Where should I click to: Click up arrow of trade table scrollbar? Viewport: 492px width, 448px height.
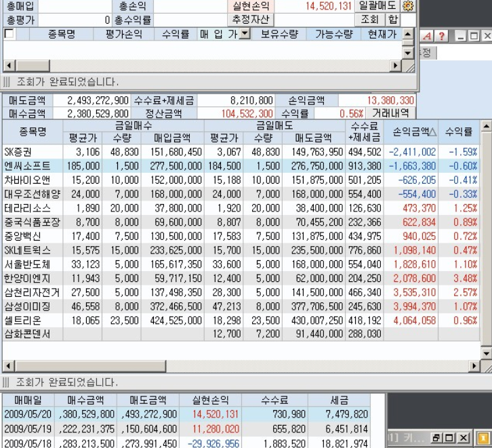pos(486,127)
